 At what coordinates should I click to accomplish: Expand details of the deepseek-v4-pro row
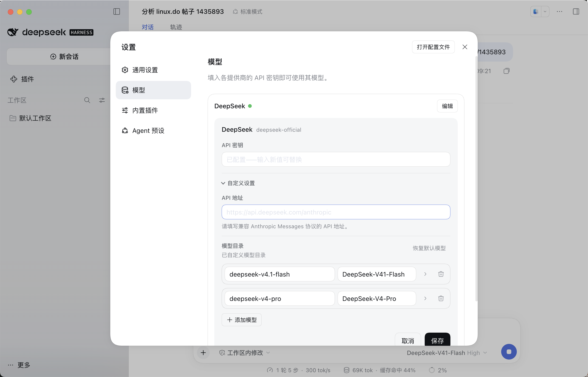(425, 298)
